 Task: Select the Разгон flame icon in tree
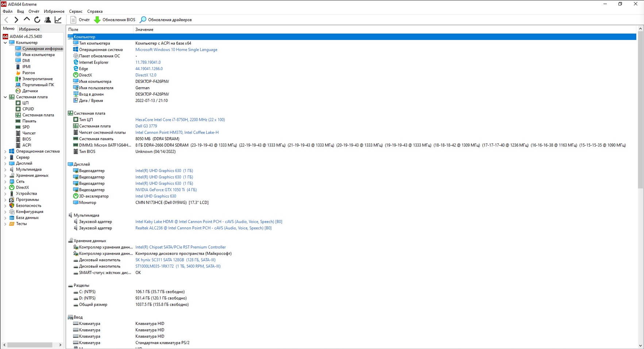[18, 73]
